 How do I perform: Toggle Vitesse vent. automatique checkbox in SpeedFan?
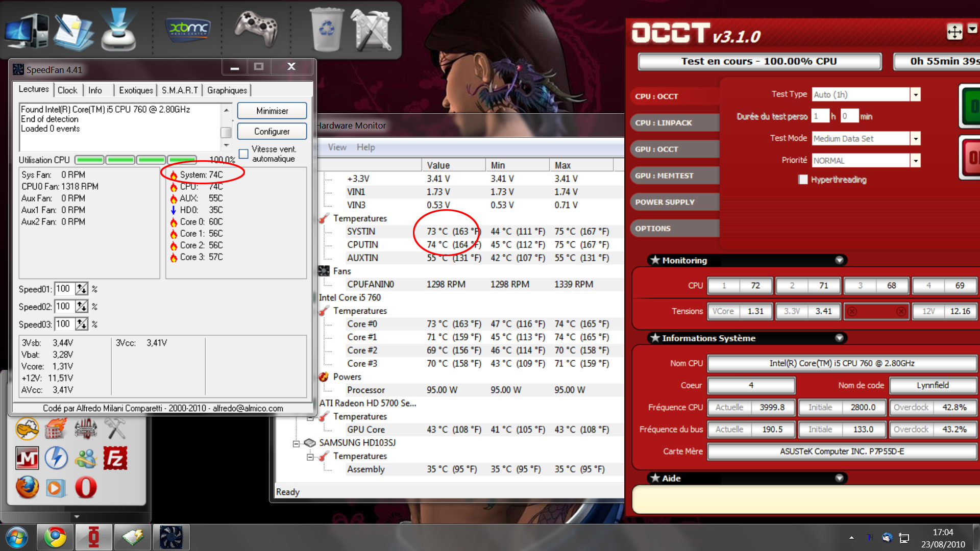click(243, 154)
